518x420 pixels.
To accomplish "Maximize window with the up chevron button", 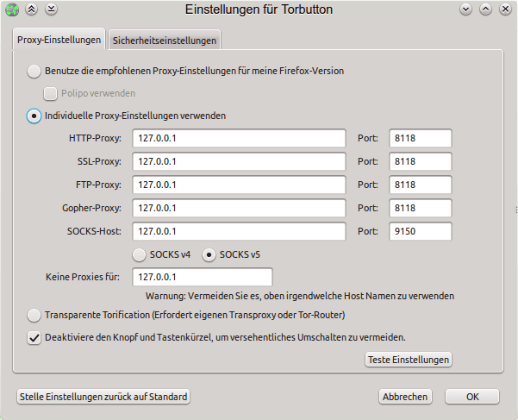I will tap(485, 9).
